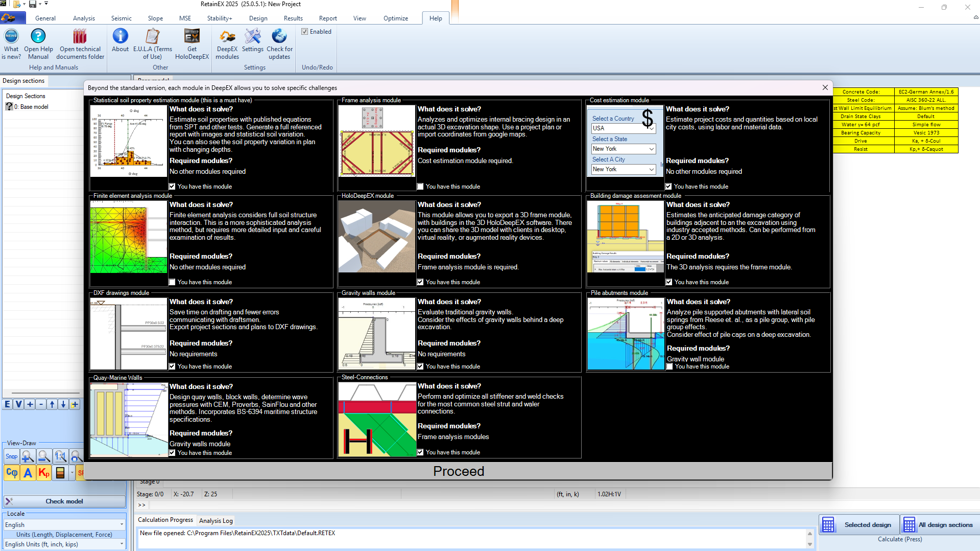Calculate Selected design

(859, 525)
